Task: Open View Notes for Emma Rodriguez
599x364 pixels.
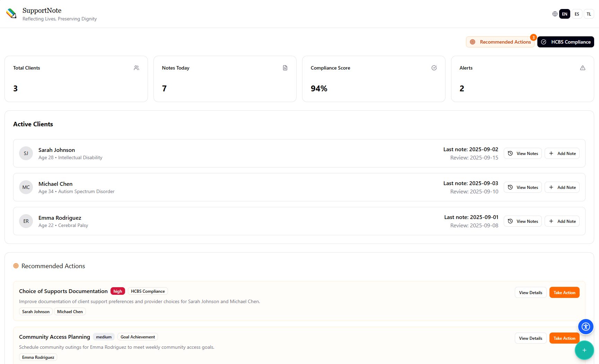Action: tap(523, 221)
